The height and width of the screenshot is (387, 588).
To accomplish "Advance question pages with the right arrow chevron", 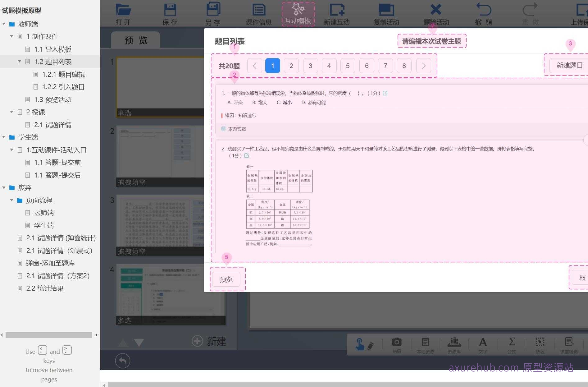I will [423, 66].
